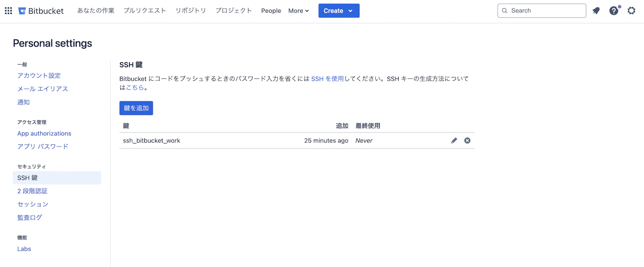Click the 25 minutes ago cell
Viewport: 644px width, 267px height.
pos(326,141)
